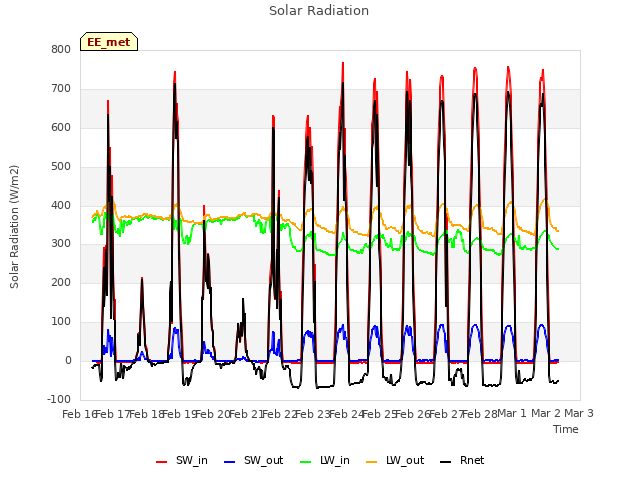Click the 0 y-axis tick label

68,361
